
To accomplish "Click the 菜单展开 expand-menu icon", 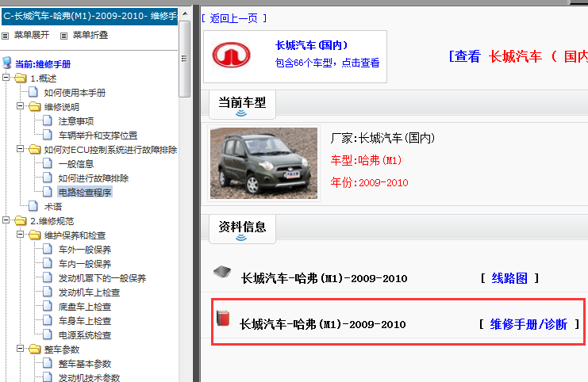I will point(6,36).
